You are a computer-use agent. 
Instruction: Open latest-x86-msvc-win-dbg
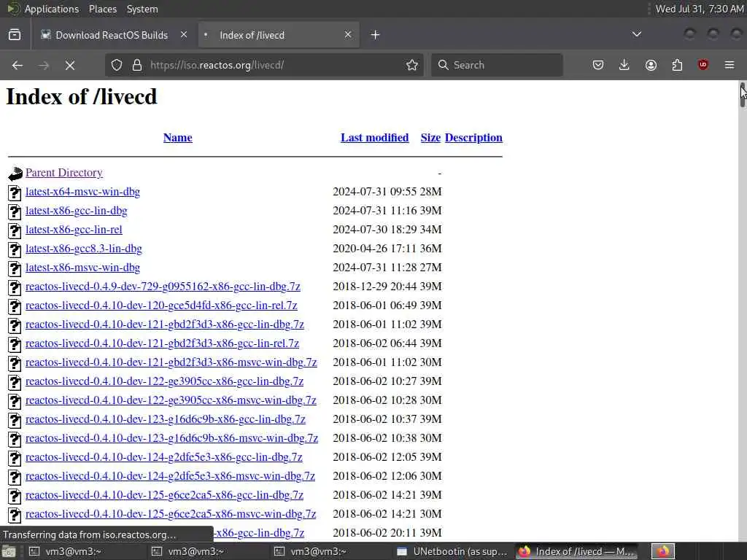pyautogui.click(x=83, y=268)
